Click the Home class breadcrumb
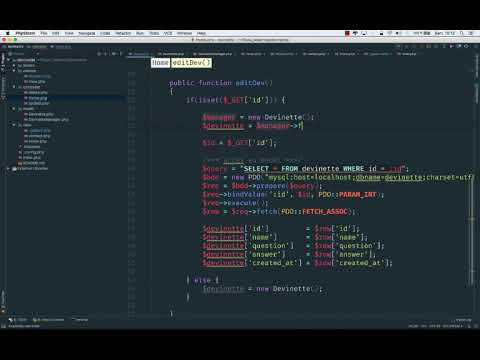This screenshot has width=480, height=360. click(x=160, y=63)
